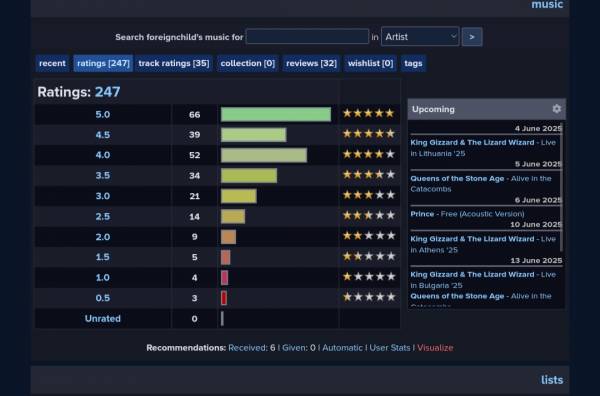Open the User Stats link
This screenshot has height=396, width=600.
point(390,348)
